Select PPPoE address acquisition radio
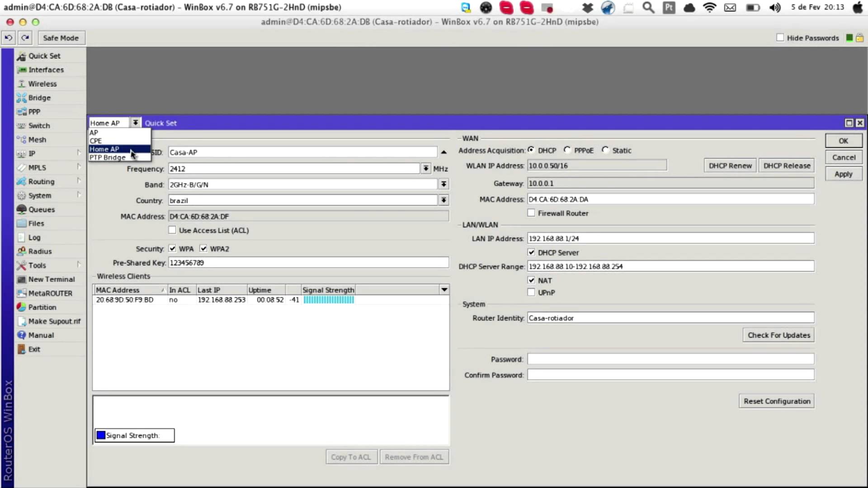Image resolution: width=868 pixels, height=488 pixels. click(x=567, y=150)
